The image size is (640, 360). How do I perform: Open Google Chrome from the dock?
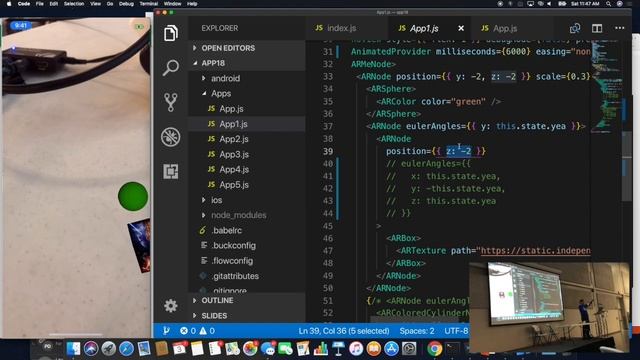(435, 349)
